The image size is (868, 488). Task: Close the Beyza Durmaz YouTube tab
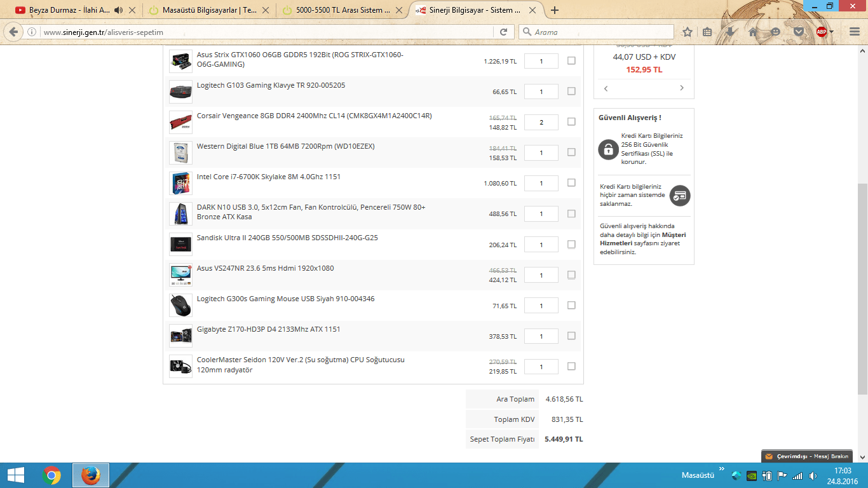click(132, 10)
